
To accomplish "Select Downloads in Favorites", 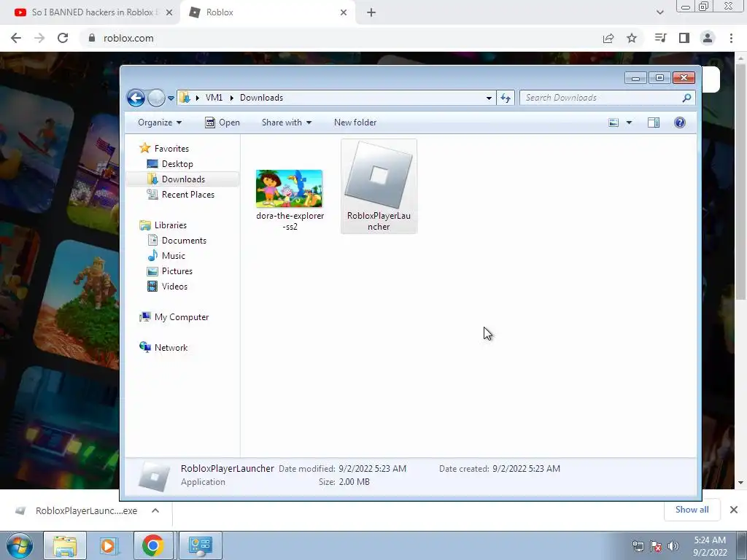I will (177, 179).
